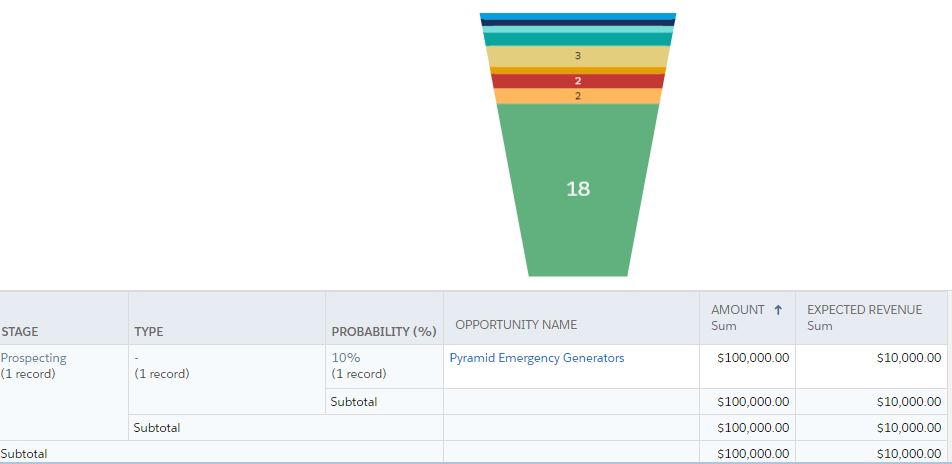Click the 10% probability group link
The image size is (952, 464).
346,358
